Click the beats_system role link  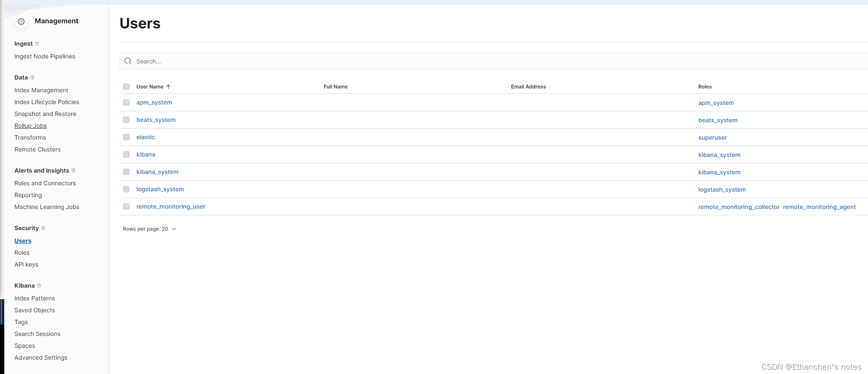click(x=718, y=120)
